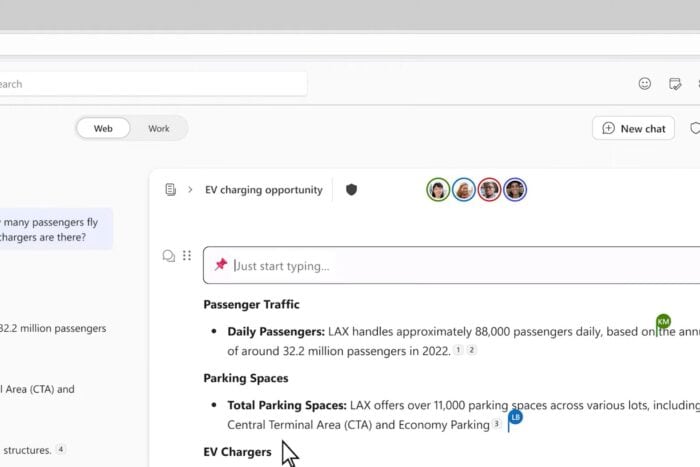Click the shield icon beside New chat
The width and height of the screenshot is (700, 467).
point(695,128)
